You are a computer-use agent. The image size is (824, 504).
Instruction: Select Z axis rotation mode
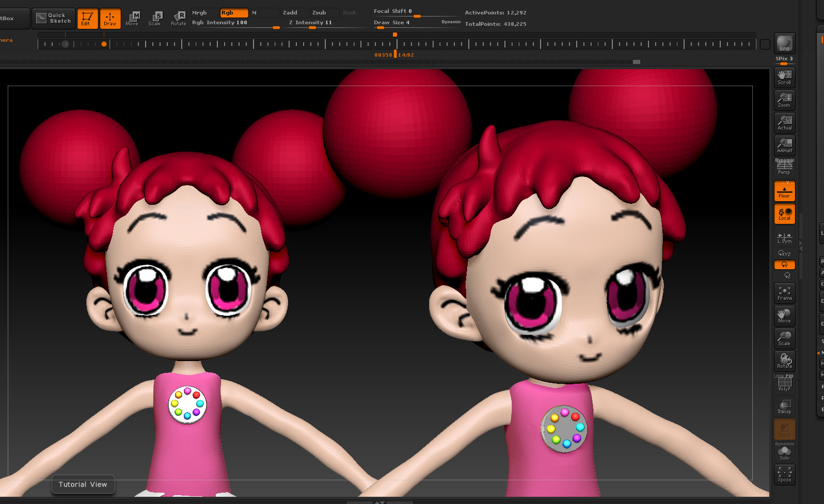[x=787, y=275]
